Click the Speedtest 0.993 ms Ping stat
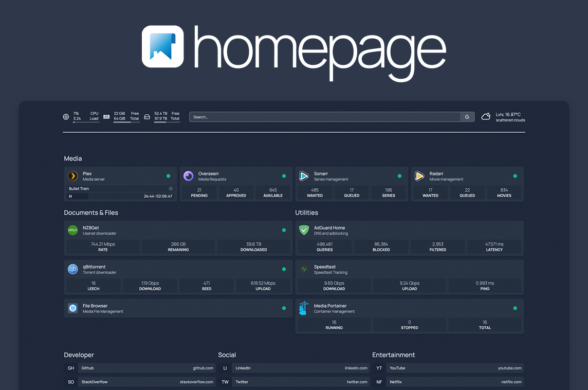 click(x=485, y=286)
